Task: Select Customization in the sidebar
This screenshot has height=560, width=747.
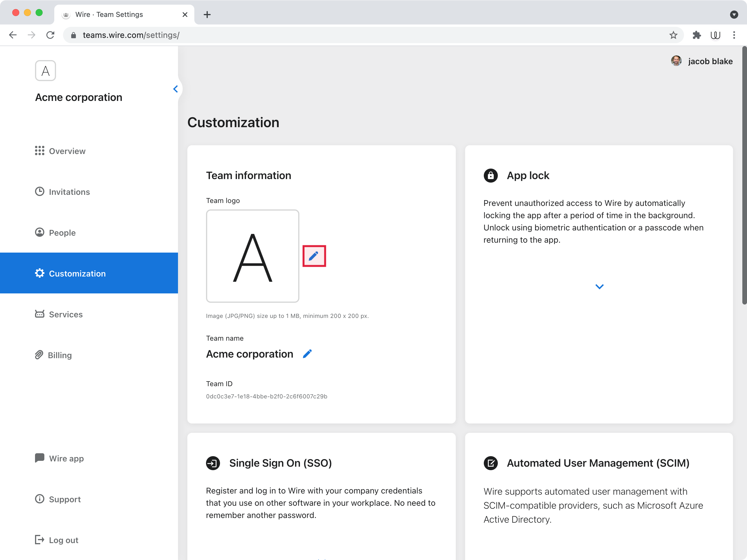Action: pos(89,273)
